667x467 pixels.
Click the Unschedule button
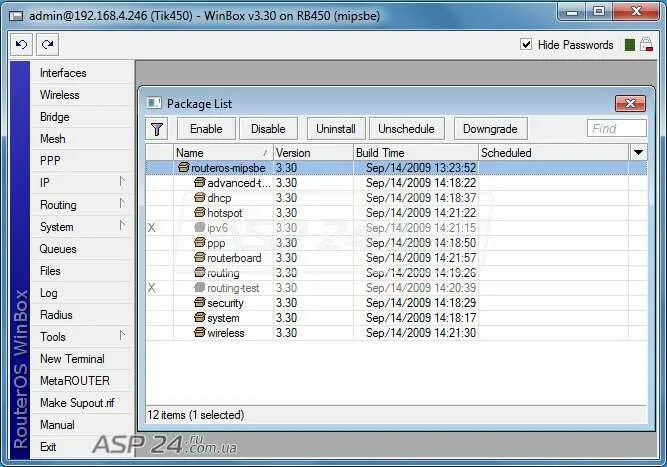click(406, 129)
